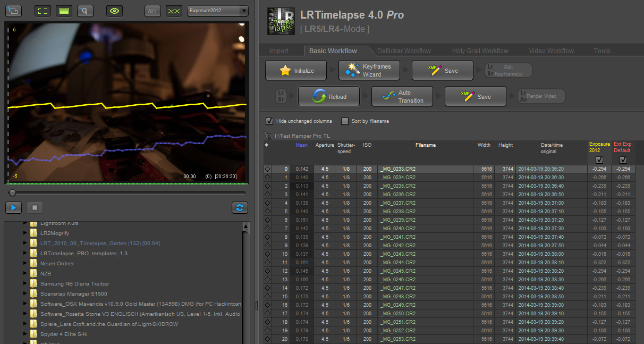644x344 pixels.
Task: Expand the Neuer Ordner folder
Action: pos(24,263)
